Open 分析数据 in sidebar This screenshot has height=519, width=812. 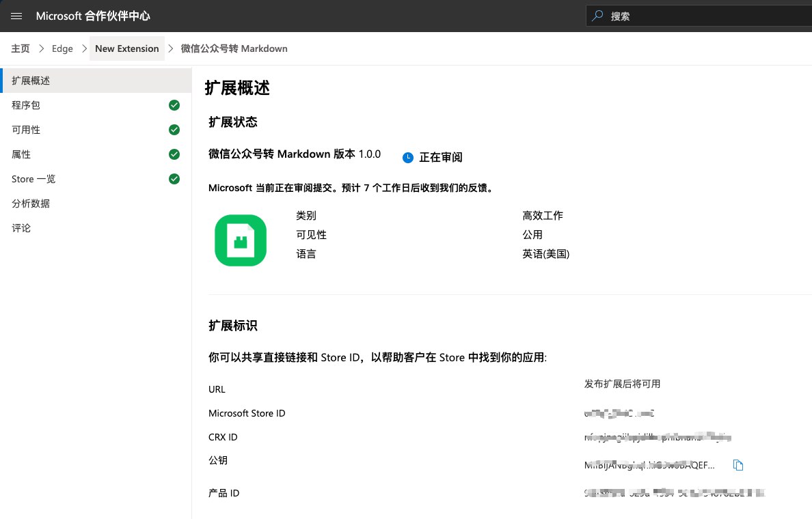point(31,204)
